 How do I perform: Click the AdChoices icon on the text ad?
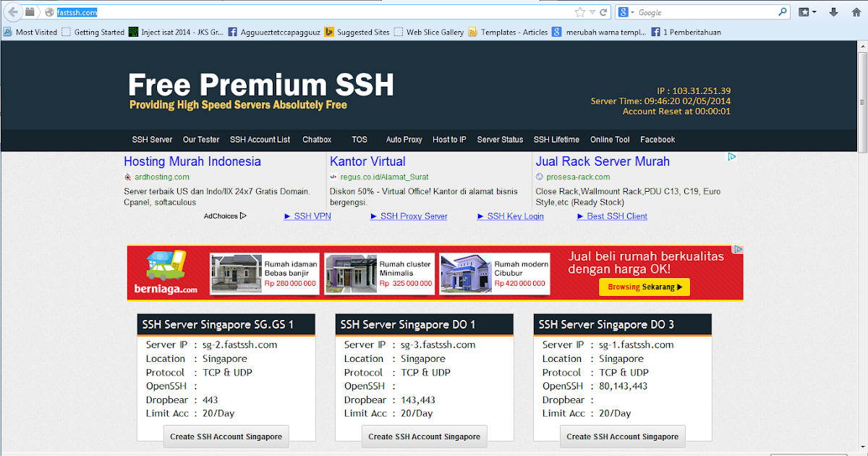click(732, 156)
